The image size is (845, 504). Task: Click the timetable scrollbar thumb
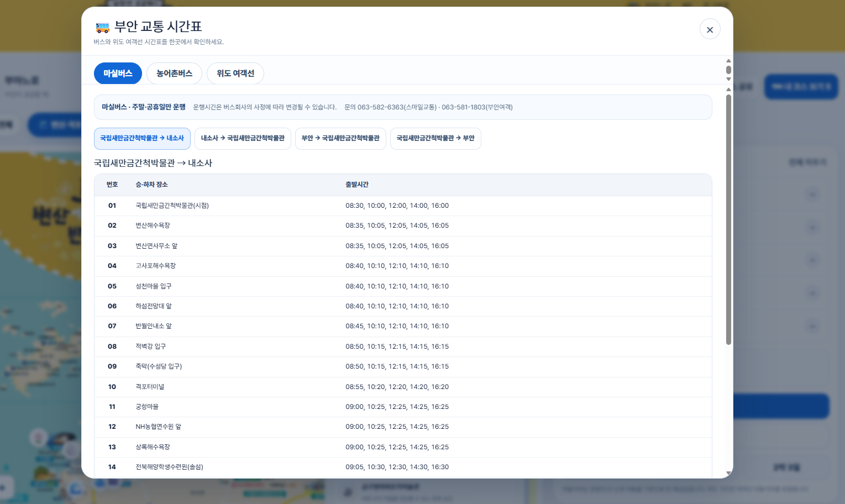click(728, 219)
